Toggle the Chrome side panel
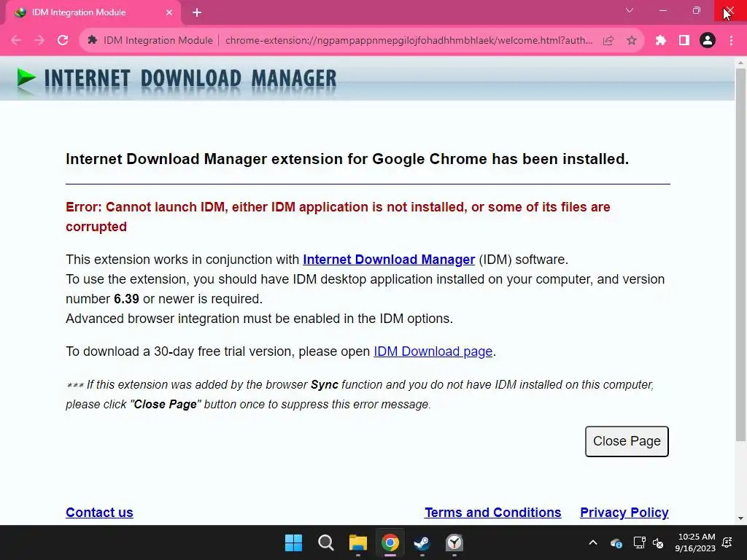 coord(684,41)
